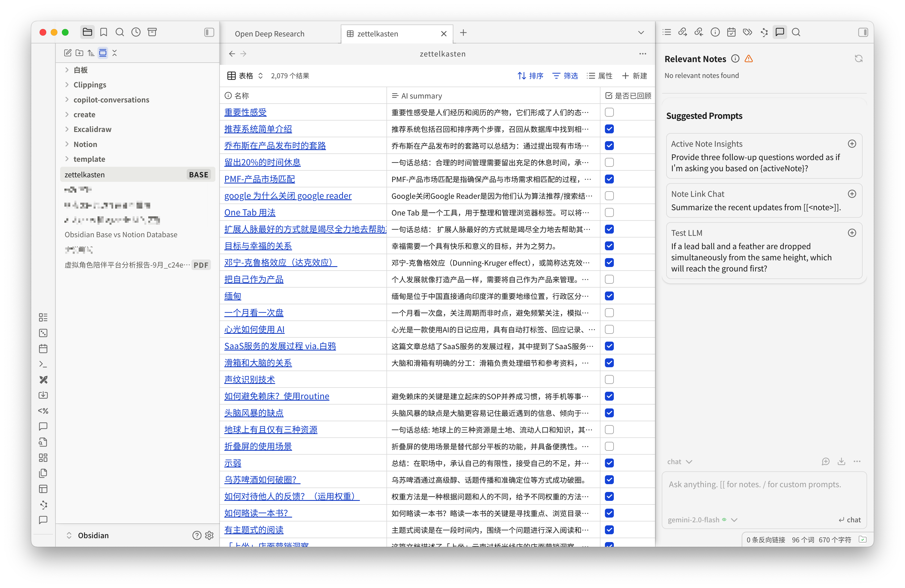Collapse the right sidebar with toggle icon
Screen dimensions: 905x588
pos(863,32)
